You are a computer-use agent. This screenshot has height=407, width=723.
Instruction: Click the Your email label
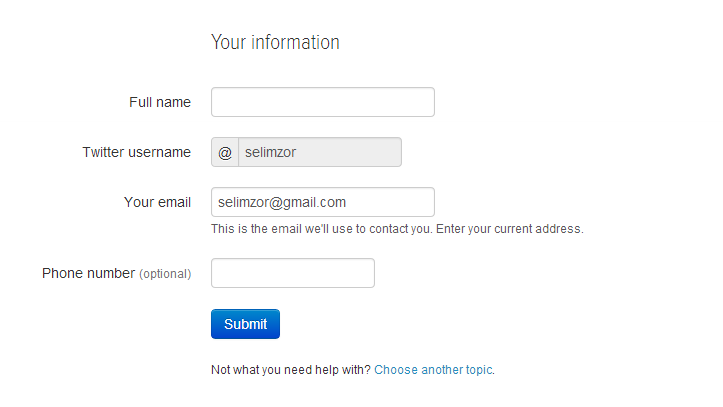pos(157,202)
